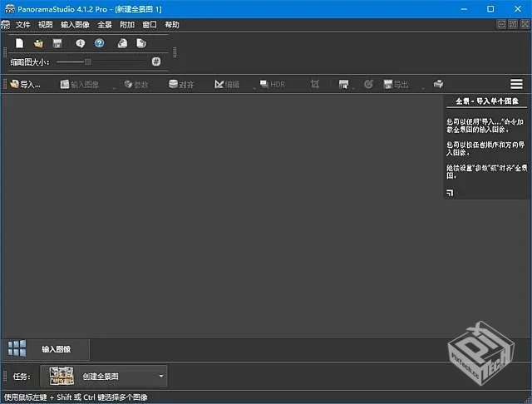Click the 编辑 edit toolbar button
The width and height of the screenshot is (532, 404).
tap(227, 84)
